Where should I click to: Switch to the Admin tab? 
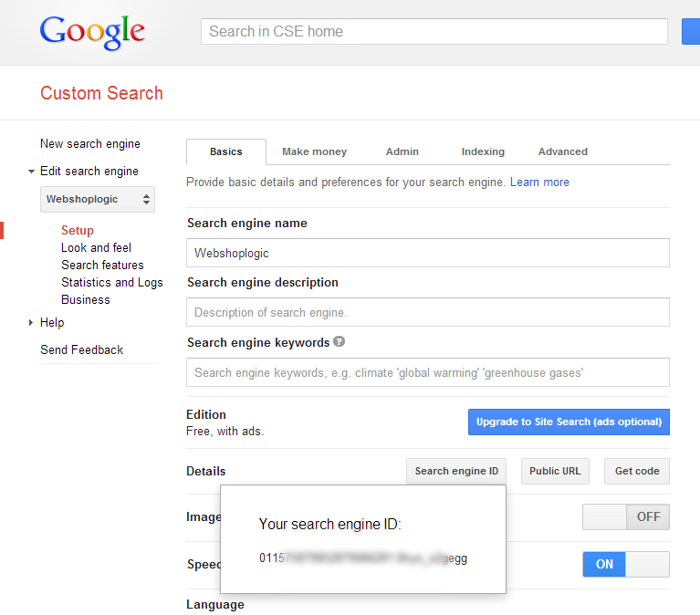point(402,151)
